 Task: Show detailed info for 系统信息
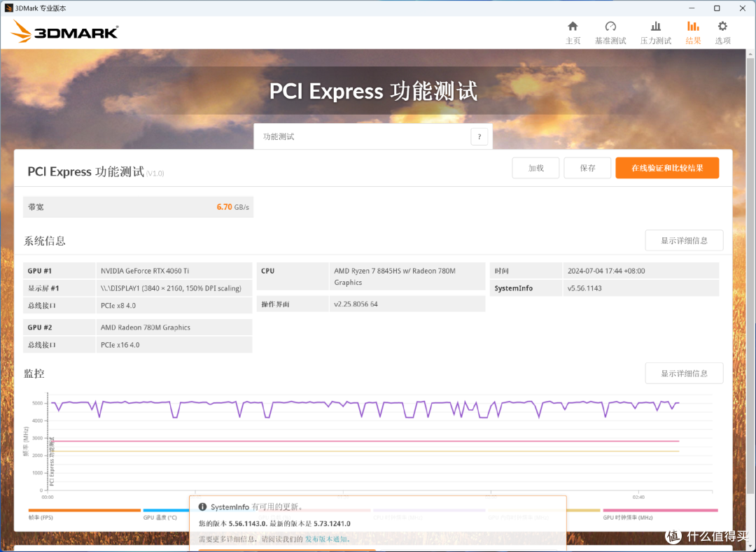pos(684,241)
